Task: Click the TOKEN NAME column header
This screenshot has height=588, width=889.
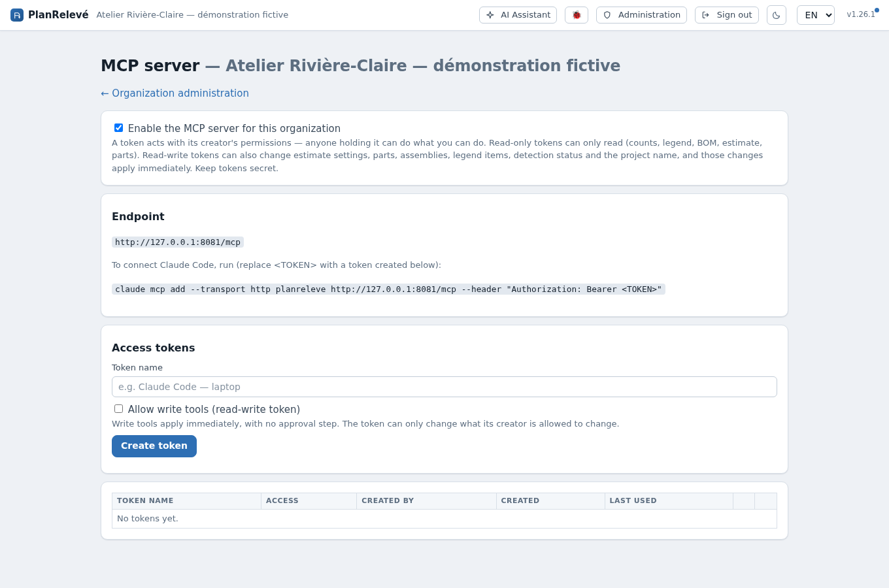Action: click(x=186, y=501)
